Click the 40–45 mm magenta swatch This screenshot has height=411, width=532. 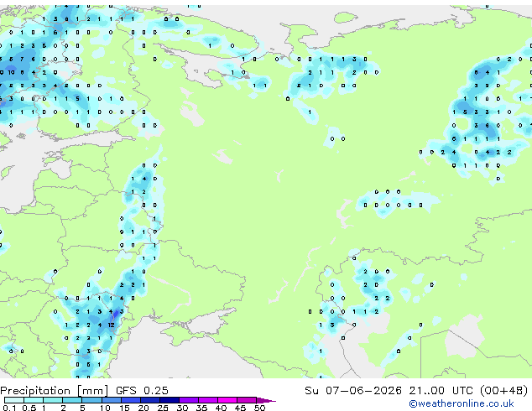227,400
